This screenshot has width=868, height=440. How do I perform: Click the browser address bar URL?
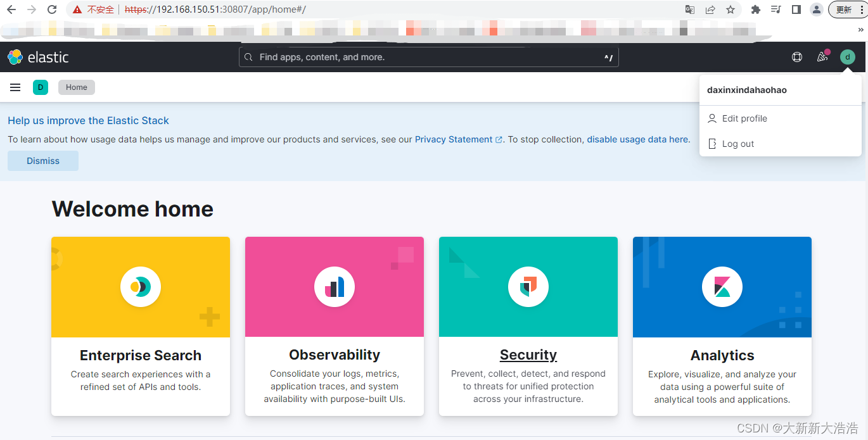[215, 9]
